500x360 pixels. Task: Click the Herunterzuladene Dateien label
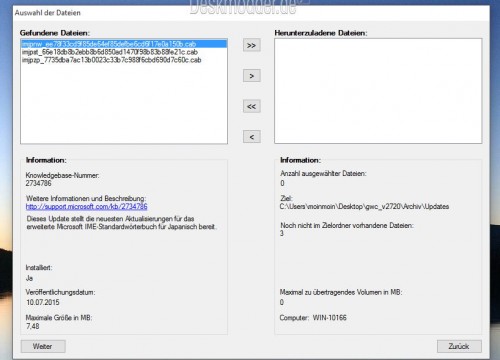pos(321,33)
